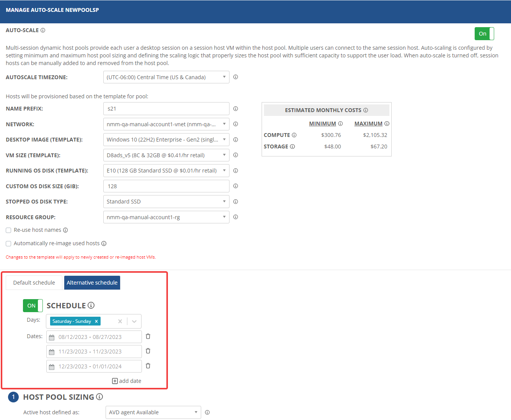
Task: Click info icon next to Host Pool Sizing
Action: (99, 397)
